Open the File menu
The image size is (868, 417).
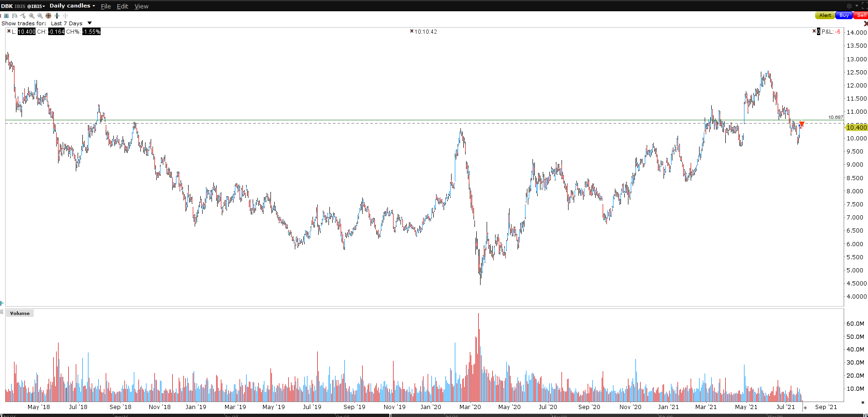(106, 6)
